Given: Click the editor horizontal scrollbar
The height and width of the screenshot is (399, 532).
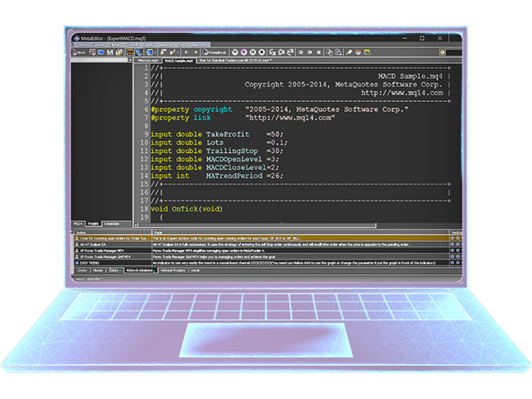Looking at the screenshot, I should pos(257,225).
